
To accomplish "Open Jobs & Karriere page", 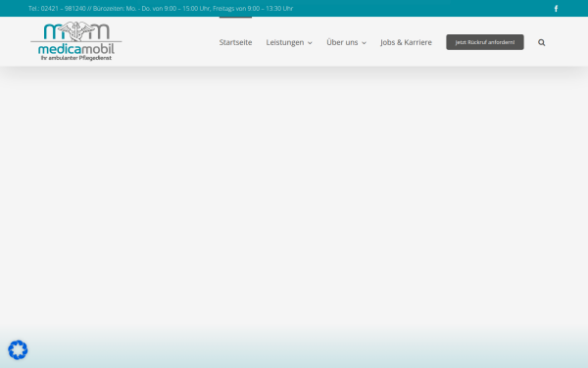I will click(x=406, y=42).
